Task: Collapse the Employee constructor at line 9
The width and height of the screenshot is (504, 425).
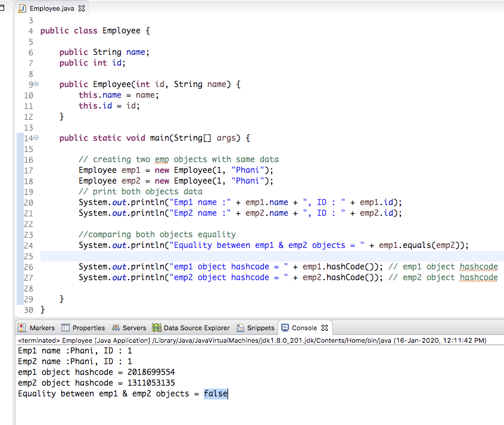Action: [35, 84]
